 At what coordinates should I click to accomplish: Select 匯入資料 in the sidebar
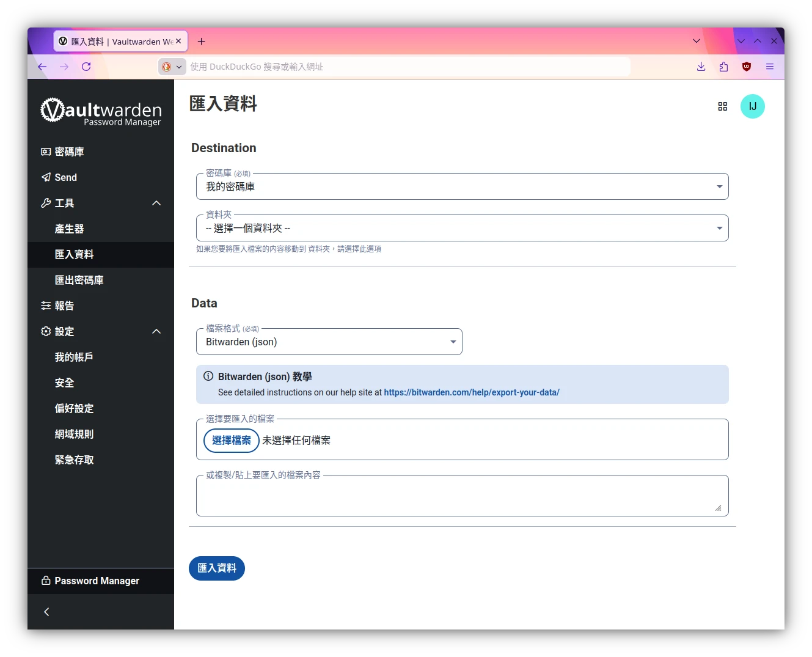101,254
